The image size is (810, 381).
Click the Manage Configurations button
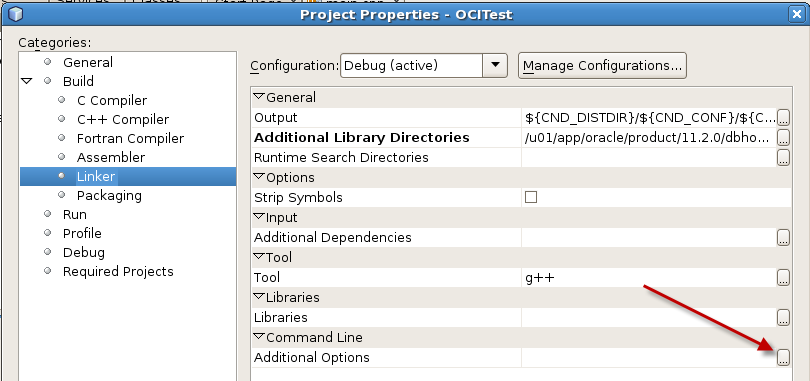click(x=602, y=66)
